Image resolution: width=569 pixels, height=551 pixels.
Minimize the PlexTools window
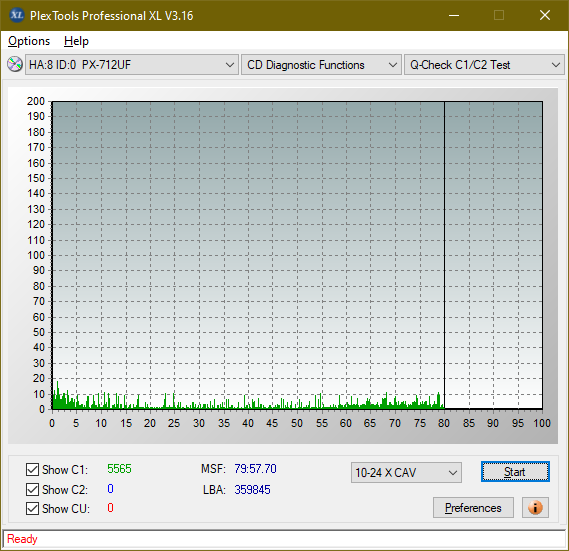click(454, 15)
